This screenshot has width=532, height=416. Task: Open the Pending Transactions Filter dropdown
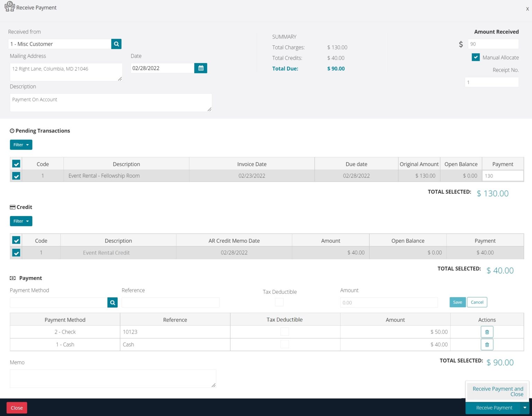pos(21,144)
